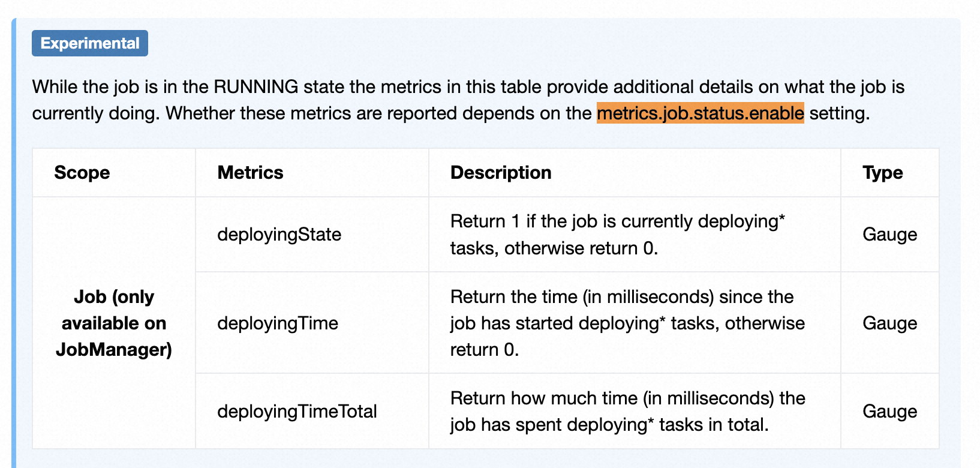Click Gauge type in deployingTime row
The image size is (980, 468).
[890, 323]
